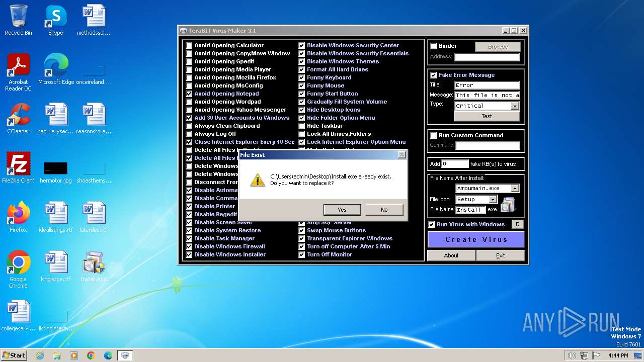Select the Microsoft Edge desktop shortcut
The width and height of the screenshot is (644, 362).
(56, 68)
